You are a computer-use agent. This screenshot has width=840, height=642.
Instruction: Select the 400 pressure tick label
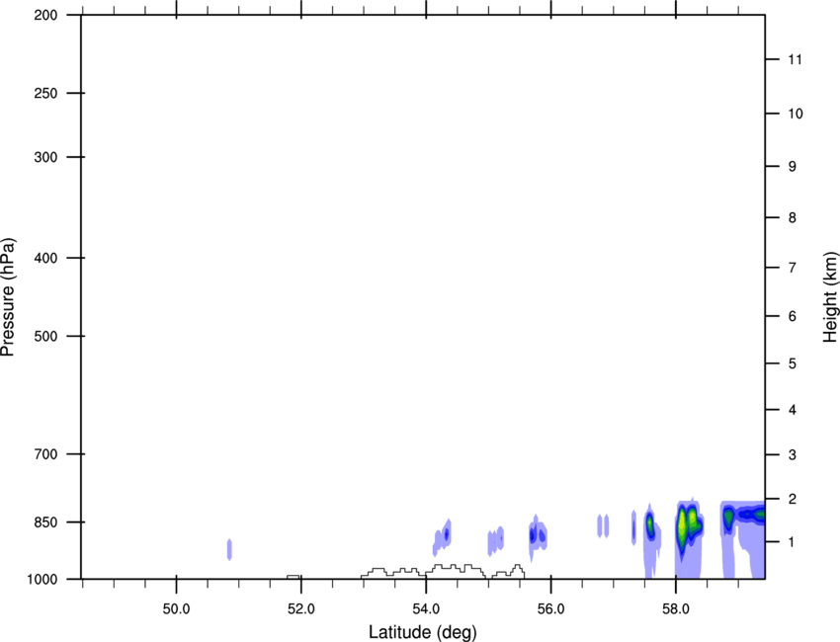click(x=45, y=258)
